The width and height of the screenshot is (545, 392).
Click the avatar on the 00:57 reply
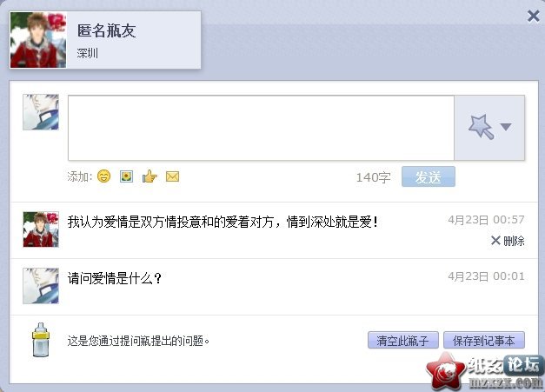click(41, 229)
